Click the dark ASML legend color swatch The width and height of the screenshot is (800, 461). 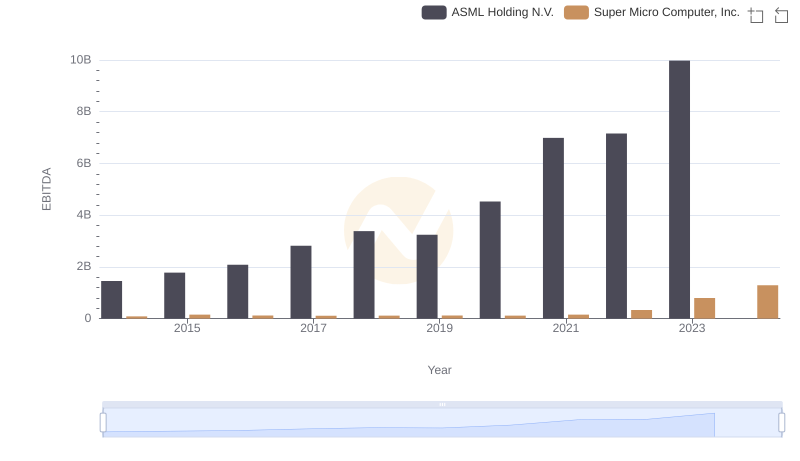(x=434, y=12)
